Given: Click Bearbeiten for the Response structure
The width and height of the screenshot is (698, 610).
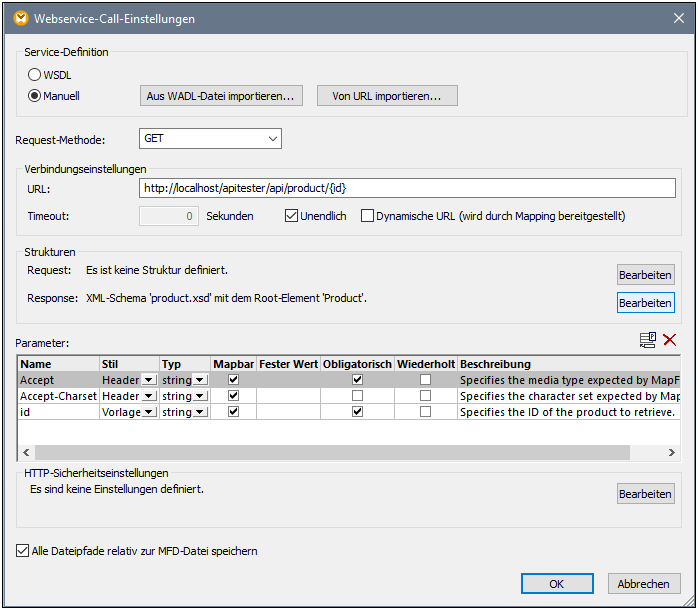Looking at the screenshot, I should [645, 302].
